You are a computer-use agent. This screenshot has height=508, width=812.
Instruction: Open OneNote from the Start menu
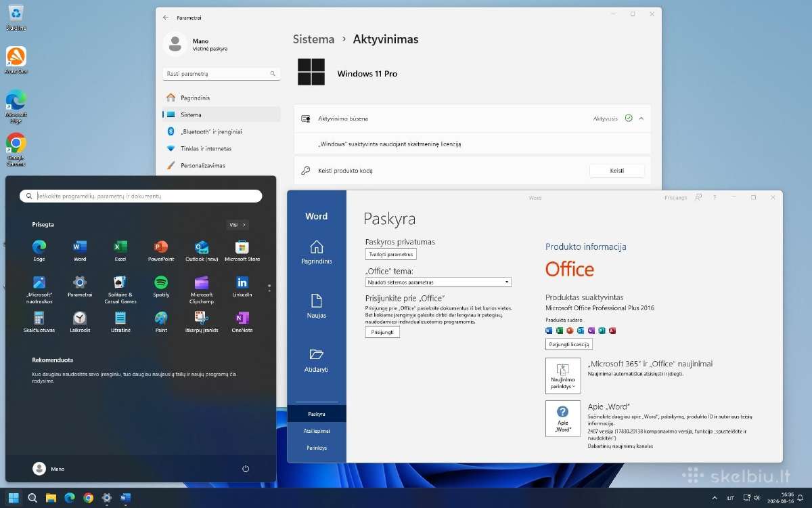point(242,322)
